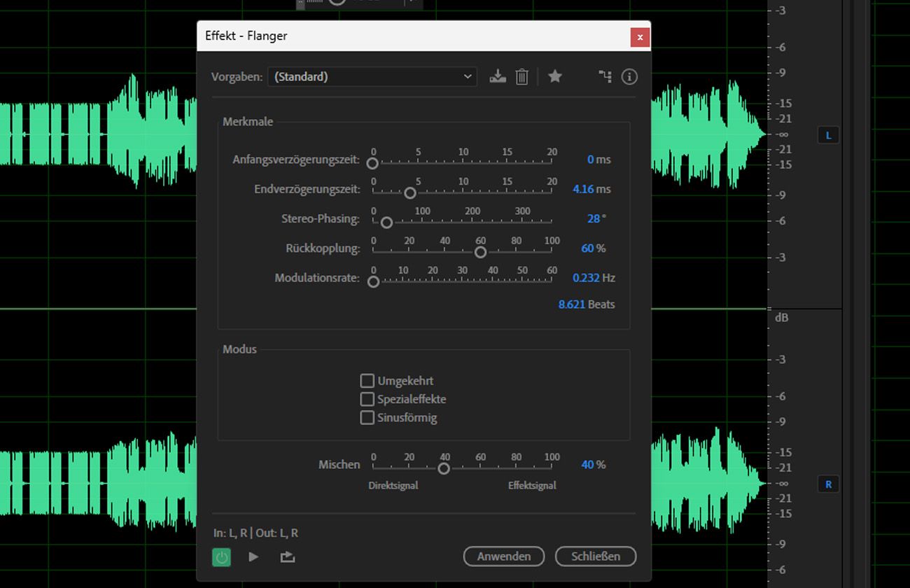Toggle the green effect power button
Image resolution: width=910 pixels, height=588 pixels.
click(221, 556)
